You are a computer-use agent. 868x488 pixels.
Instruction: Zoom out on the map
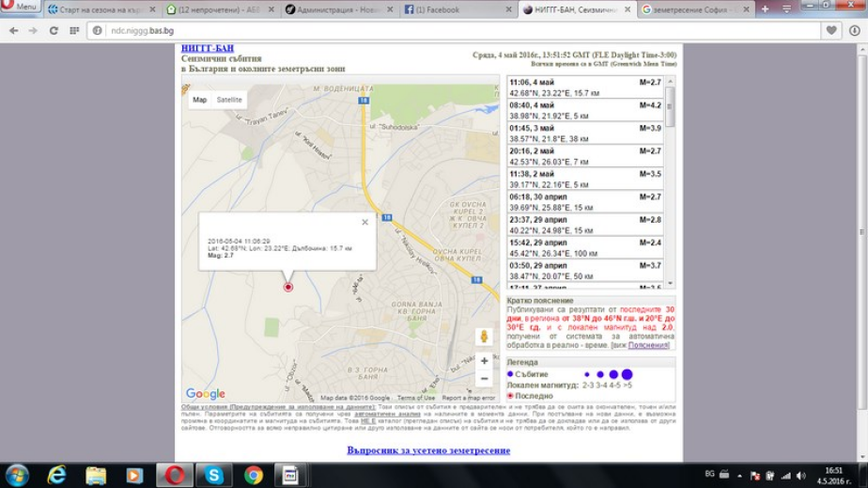[x=484, y=379]
